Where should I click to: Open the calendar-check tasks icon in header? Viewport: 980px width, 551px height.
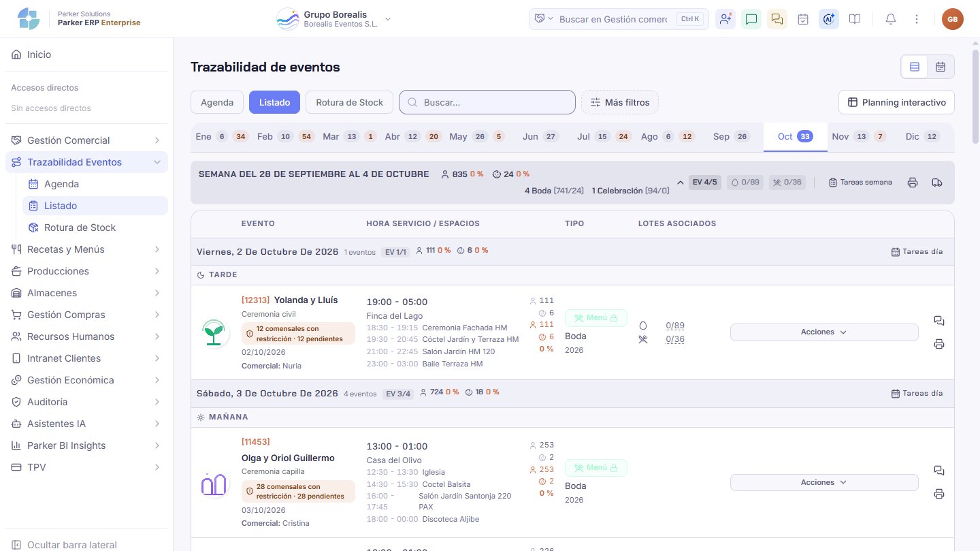tap(803, 19)
